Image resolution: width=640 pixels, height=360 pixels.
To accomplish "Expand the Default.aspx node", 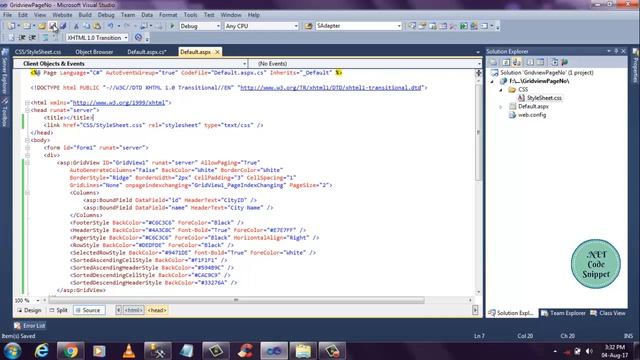I will tap(501, 107).
